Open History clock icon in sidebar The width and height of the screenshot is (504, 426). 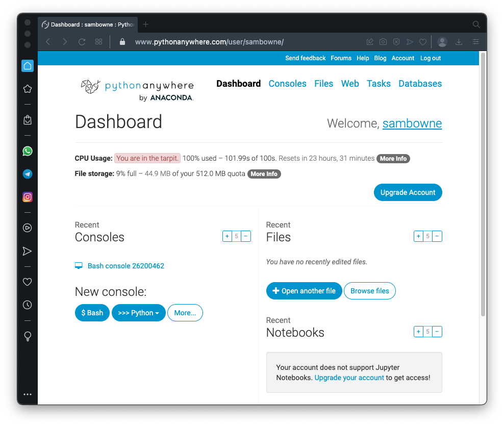[x=28, y=305]
